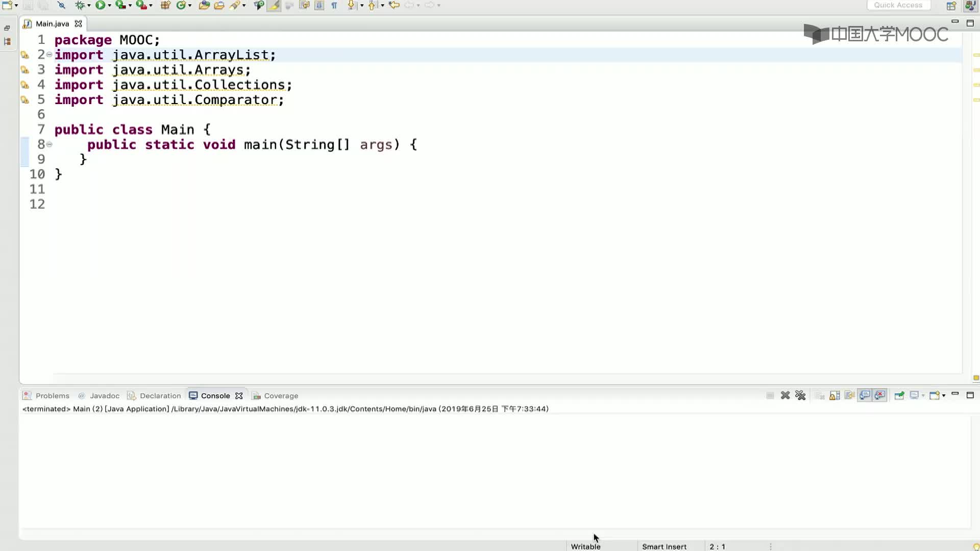980x551 pixels.
Task: Expand the Open Console dropdown arrow
Action: pyautogui.click(x=943, y=396)
